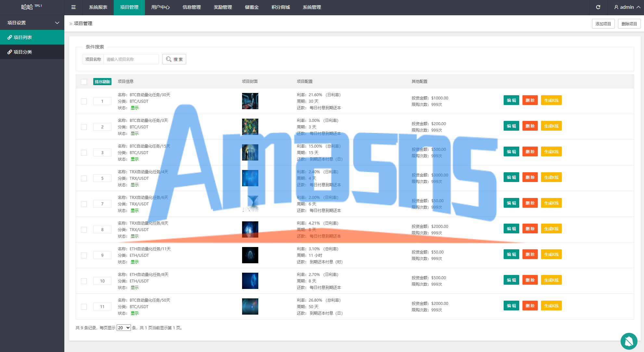This screenshot has width=644, height=352.
Task: Click the 添加项目 button
Action: (x=603, y=24)
